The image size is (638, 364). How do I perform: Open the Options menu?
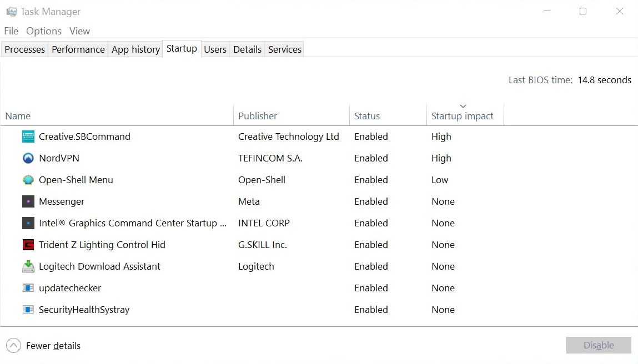[44, 31]
